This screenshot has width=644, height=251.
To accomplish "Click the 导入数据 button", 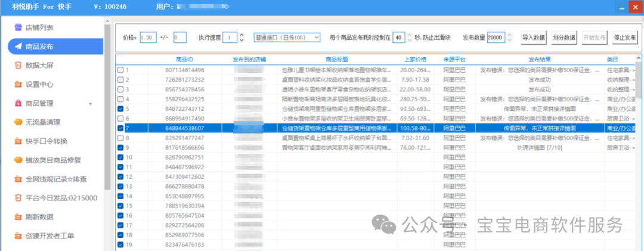I will 534,38.
